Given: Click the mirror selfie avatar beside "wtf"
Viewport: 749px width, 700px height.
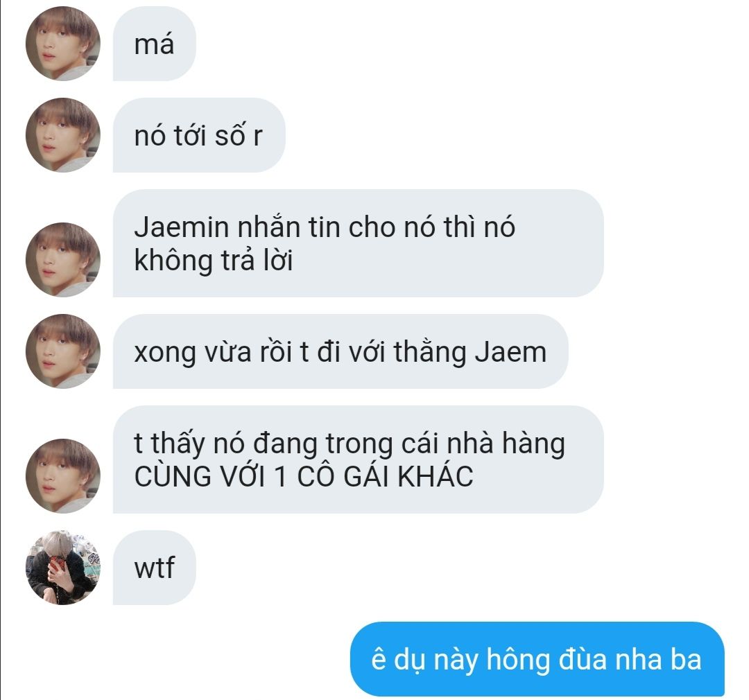Looking at the screenshot, I should tap(63, 567).
